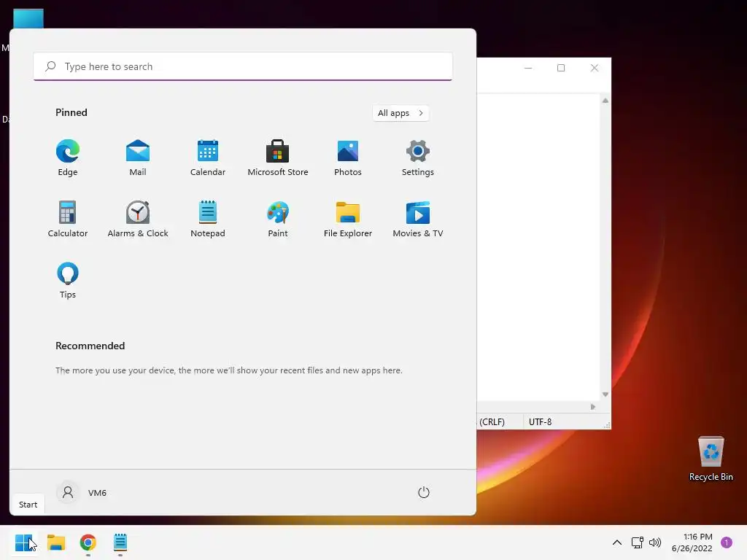Select the Recycle Bin desktop icon
747x560 pixels.
pyautogui.click(x=711, y=459)
